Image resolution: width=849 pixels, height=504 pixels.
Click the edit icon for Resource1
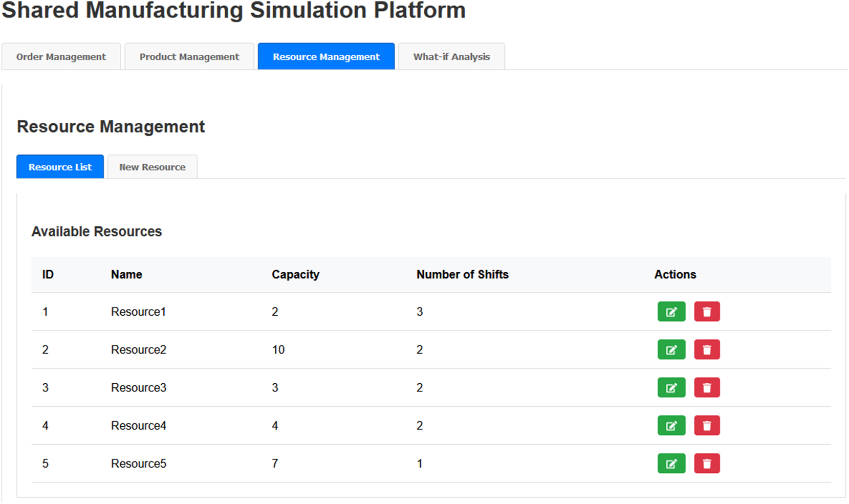pos(671,312)
